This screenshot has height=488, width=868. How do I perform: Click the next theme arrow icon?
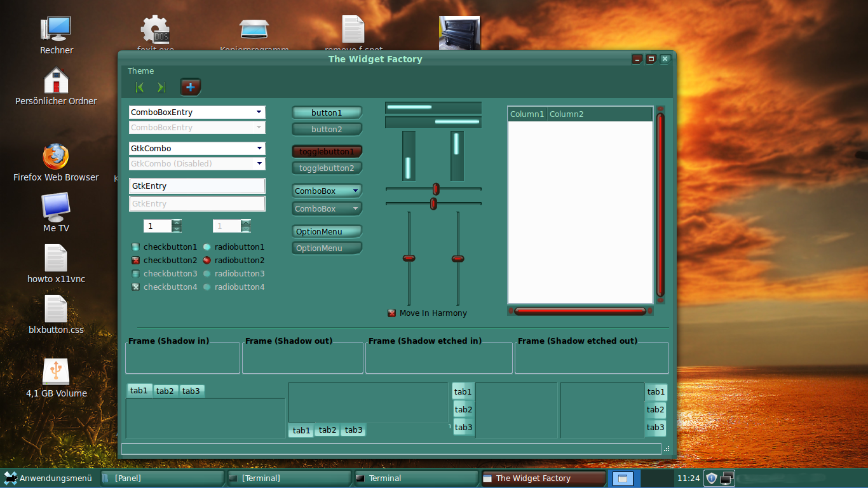pyautogui.click(x=161, y=87)
